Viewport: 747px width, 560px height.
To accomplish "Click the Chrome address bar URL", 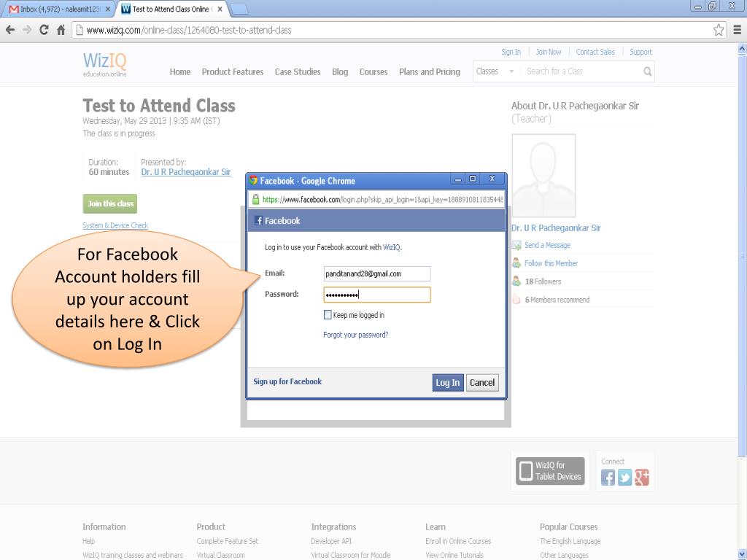I will pos(189,30).
